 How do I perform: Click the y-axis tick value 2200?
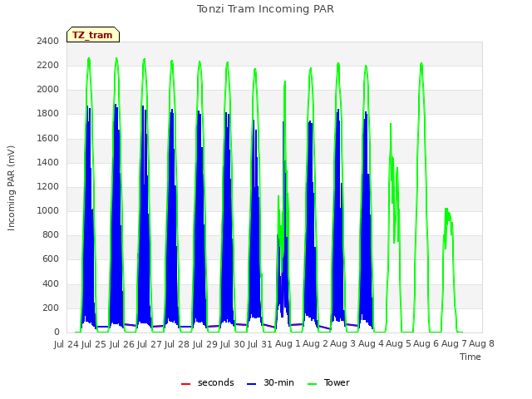point(48,65)
